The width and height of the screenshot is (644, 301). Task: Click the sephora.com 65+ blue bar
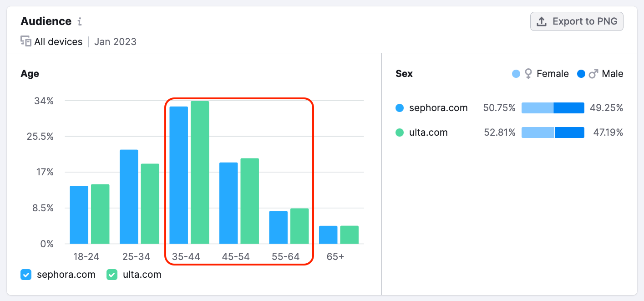[328, 235]
